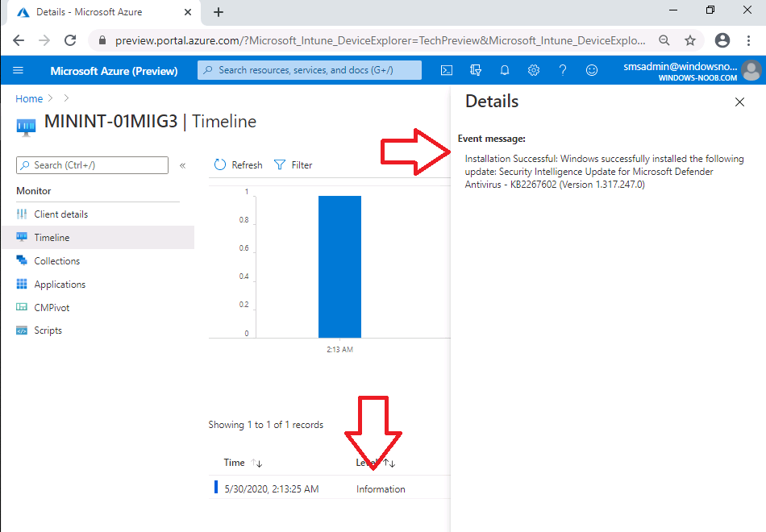Click the Showing 1 to 1 of 1 records text

[x=266, y=425]
